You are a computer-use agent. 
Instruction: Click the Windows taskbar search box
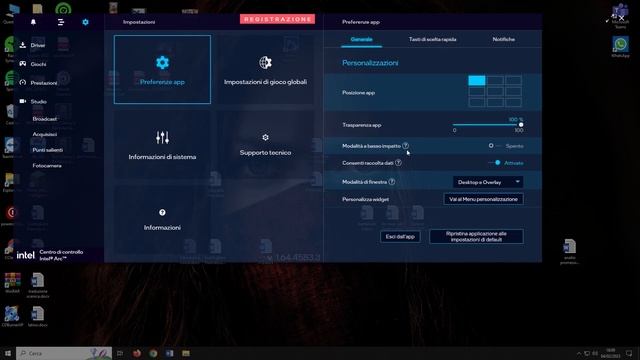click(64, 353)
